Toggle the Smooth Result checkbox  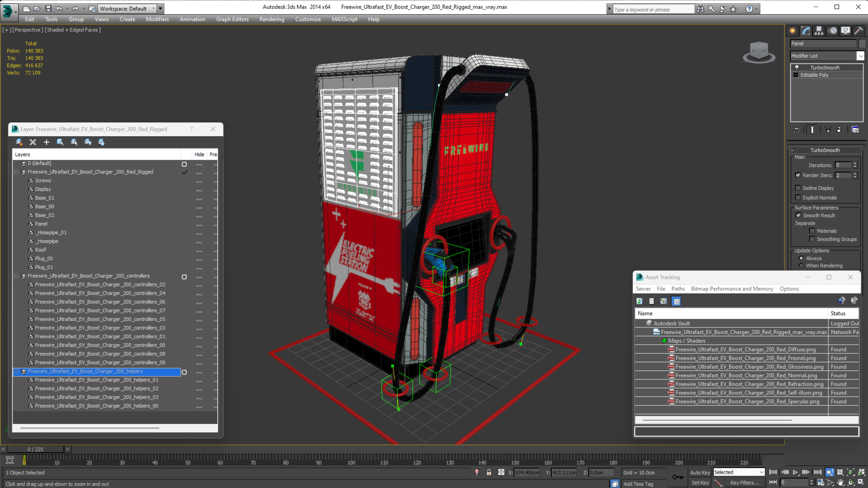tap(798, 215)
